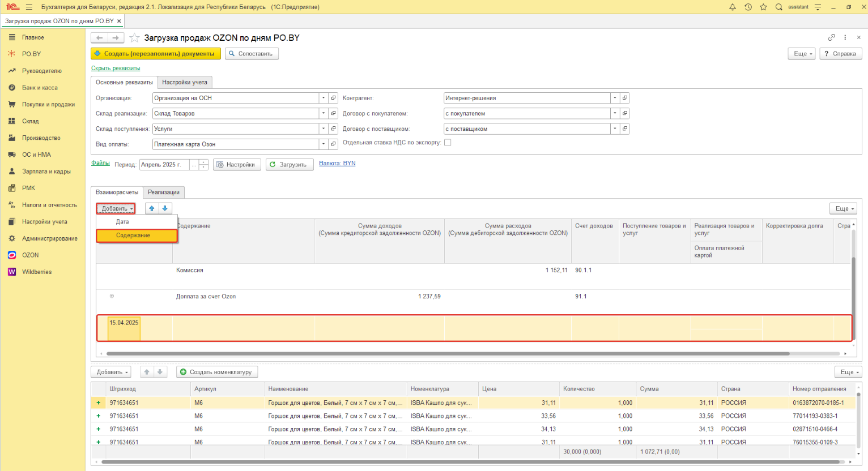
Task: Get link to this form icon
Action: (x=832, y=37)
